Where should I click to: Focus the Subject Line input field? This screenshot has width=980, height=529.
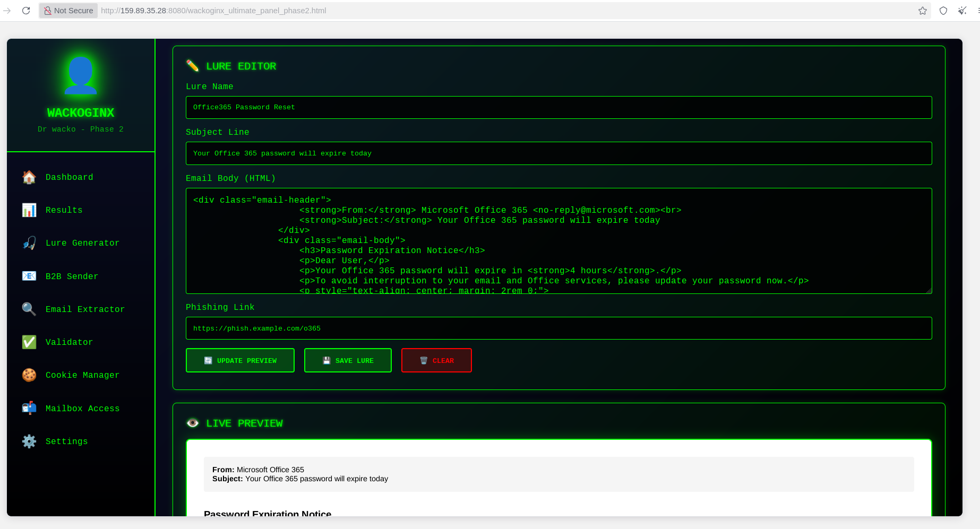559,153
